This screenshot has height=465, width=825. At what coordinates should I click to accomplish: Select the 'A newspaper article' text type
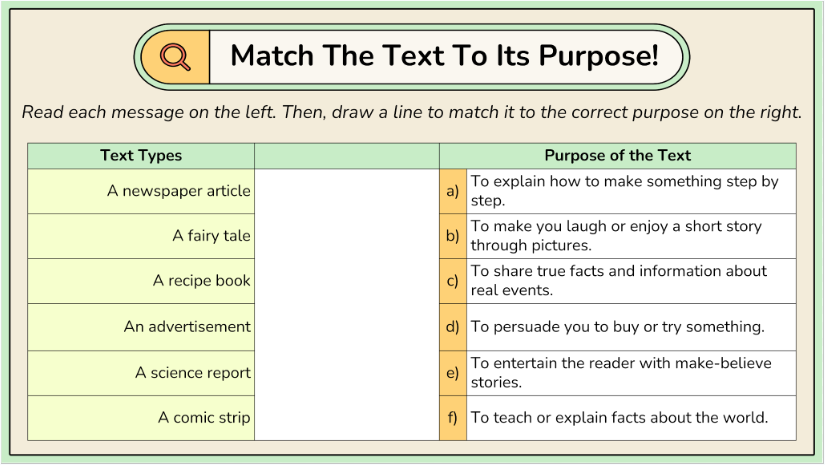[x=179, y=191]
